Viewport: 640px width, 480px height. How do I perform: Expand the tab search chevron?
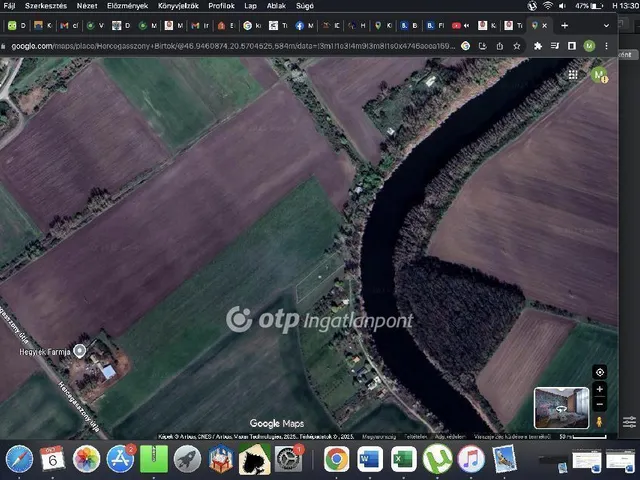click(x=607, y=26)
